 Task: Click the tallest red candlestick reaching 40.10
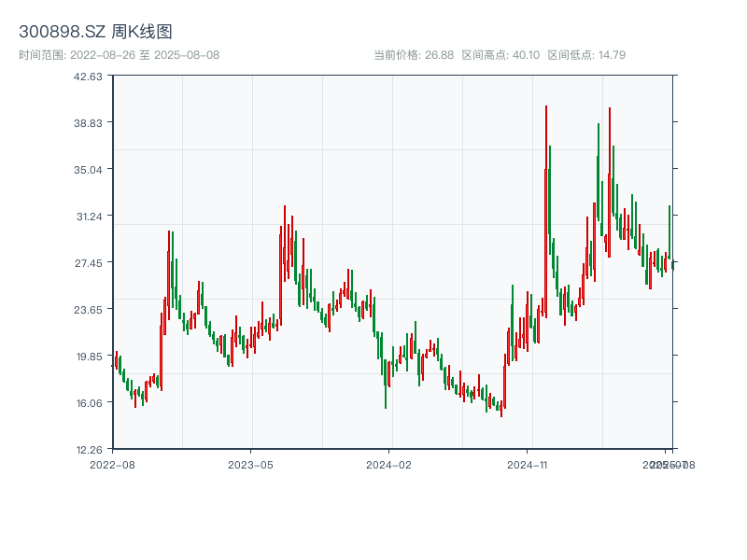546,212
